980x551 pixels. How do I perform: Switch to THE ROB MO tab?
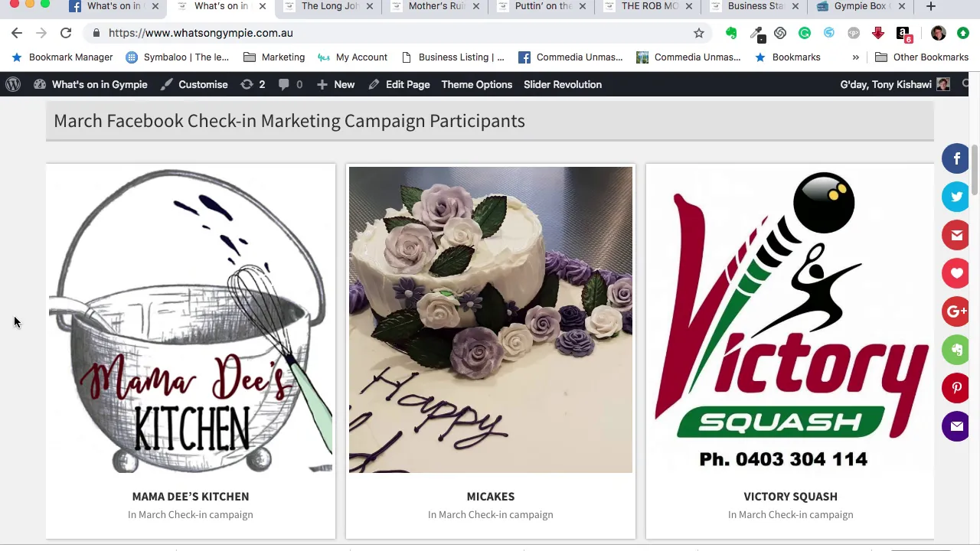649,6
